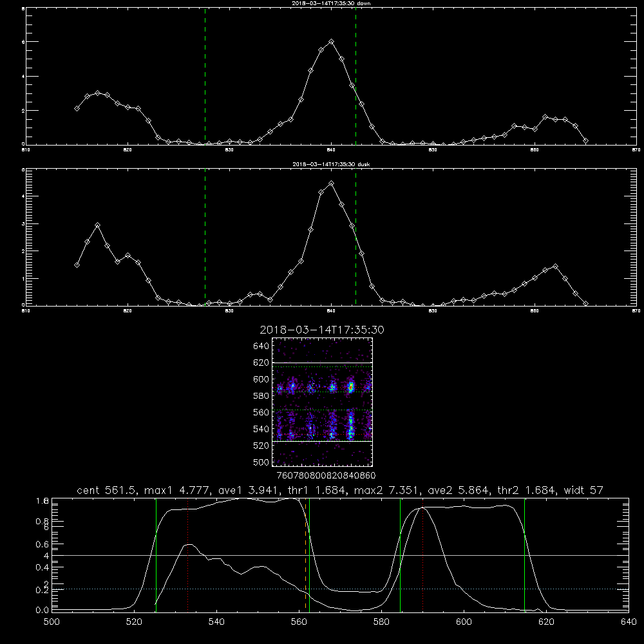The width and height of the screenshot is (644, 644).
Task: Click the timestamp title above the spectrogram image
Action: tap(322, 330)
